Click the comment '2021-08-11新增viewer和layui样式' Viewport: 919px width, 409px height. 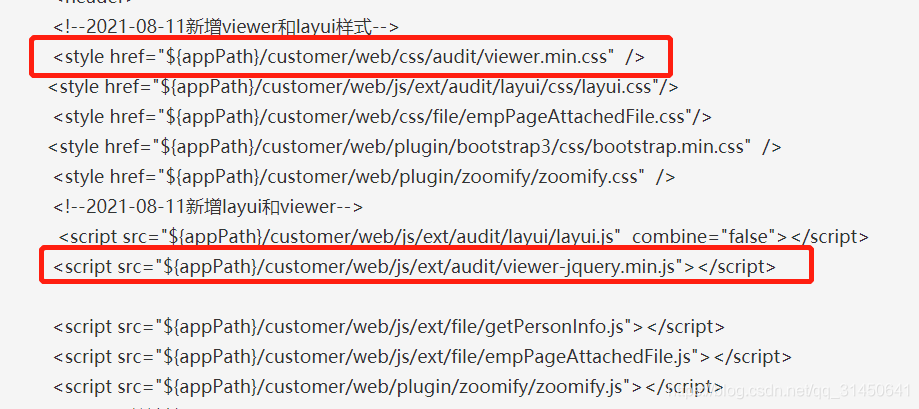coord(226,27)
